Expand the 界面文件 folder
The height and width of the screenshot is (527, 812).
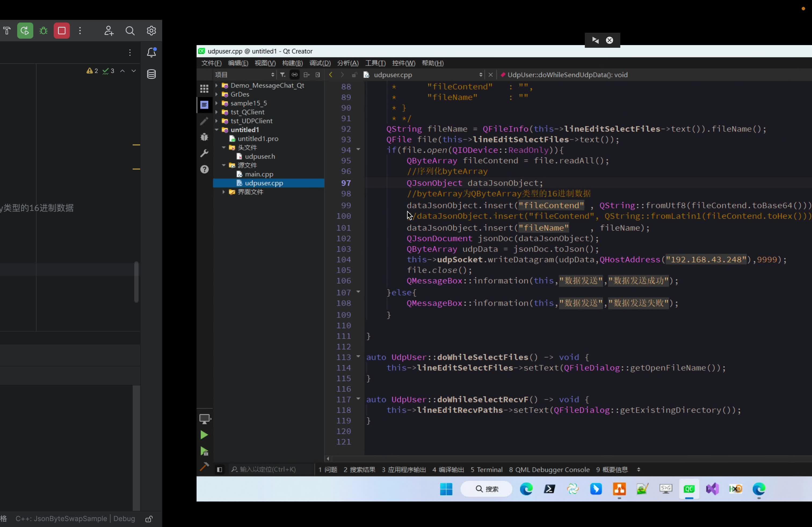(x=223, y=192)
